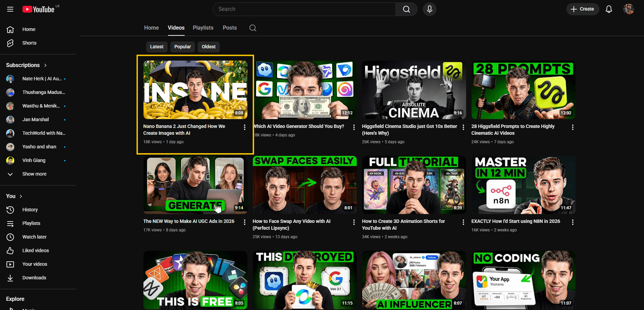
Task: Open the Posts tab
Action: [230, 28]
